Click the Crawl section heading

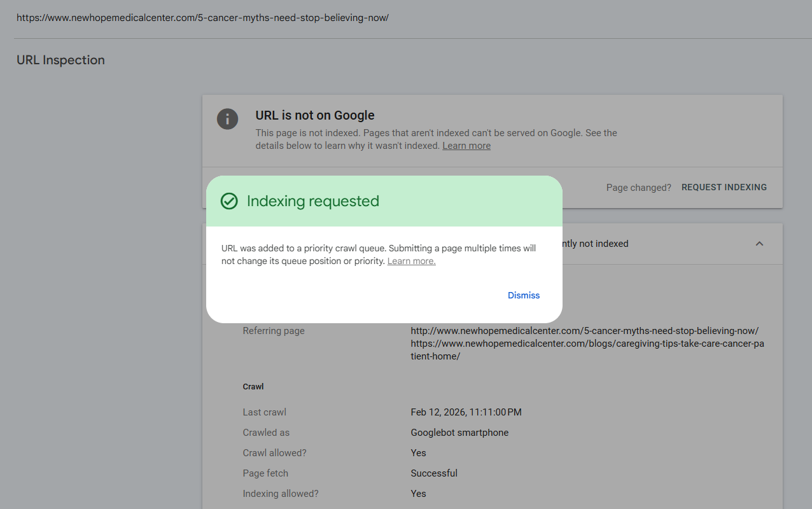[x=253, y=387]
